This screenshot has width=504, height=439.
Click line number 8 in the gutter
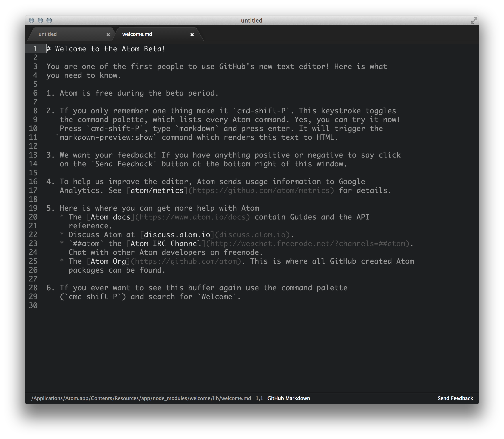[x=35, y=111]
